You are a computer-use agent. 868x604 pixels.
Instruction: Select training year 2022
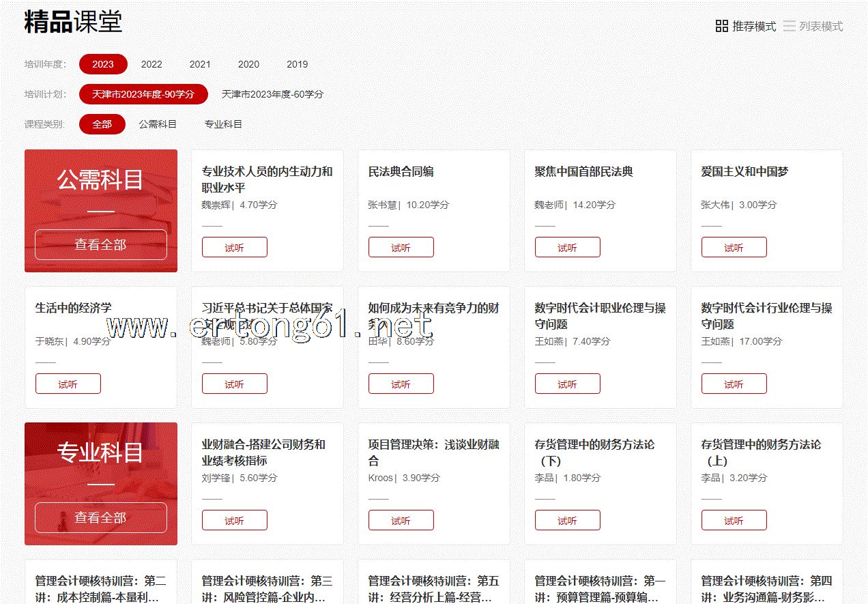pos(151,64)
